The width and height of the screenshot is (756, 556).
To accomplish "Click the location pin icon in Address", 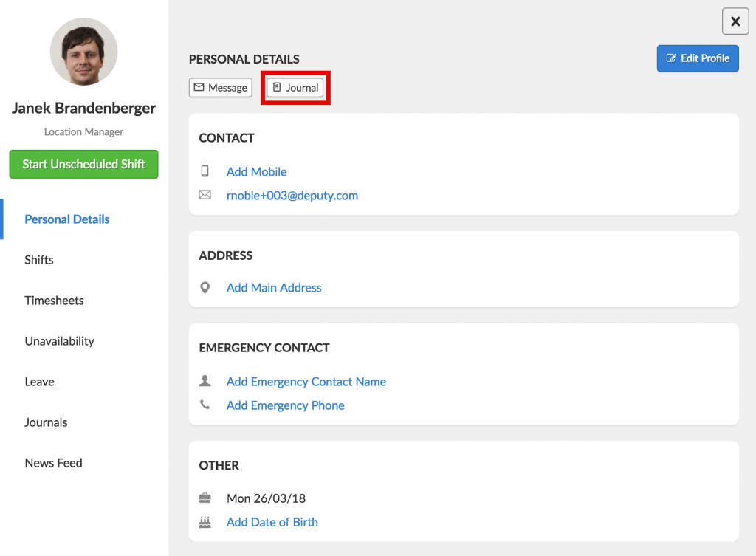I will pos(205,288).
